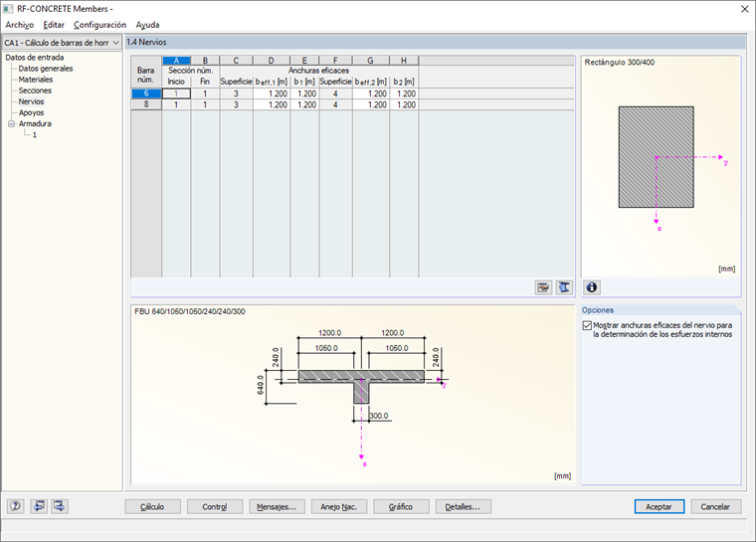Select reinforcement group 1 under Armadura
Viewport: 756px width, 542px height.
click(34, 135)
